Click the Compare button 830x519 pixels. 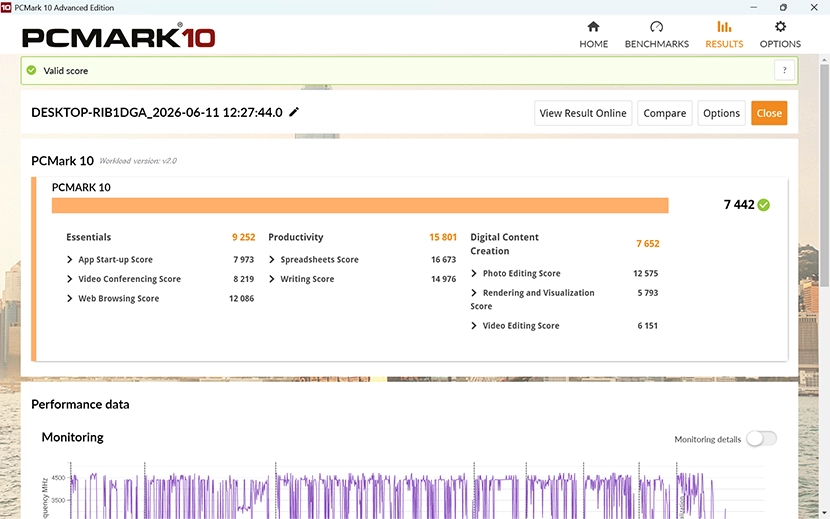664,113
